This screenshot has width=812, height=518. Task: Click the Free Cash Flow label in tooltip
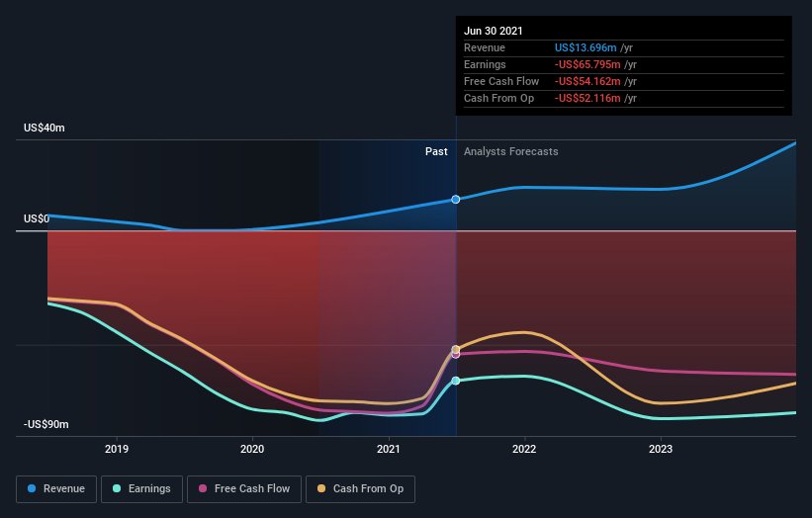pos(501,81)
